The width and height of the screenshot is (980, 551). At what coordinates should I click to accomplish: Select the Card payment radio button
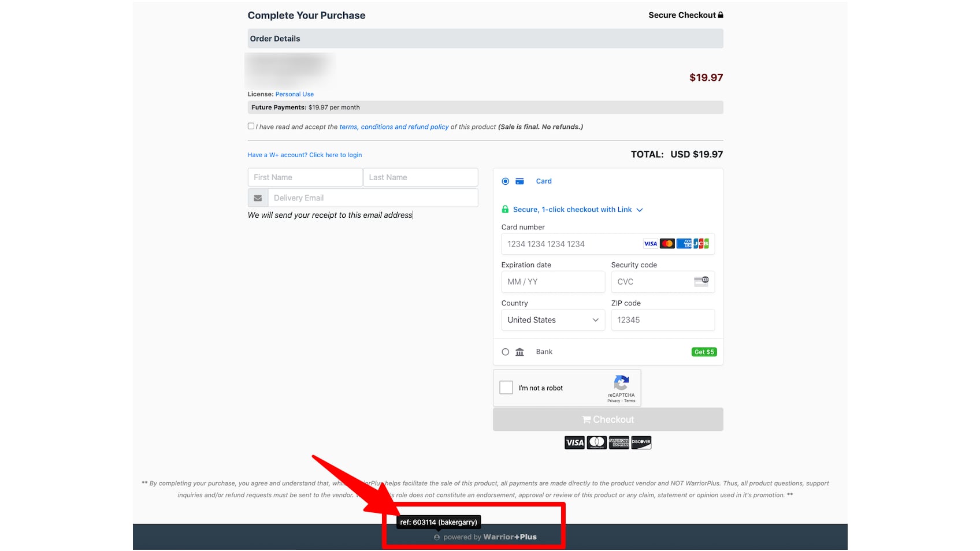point(506,181)
